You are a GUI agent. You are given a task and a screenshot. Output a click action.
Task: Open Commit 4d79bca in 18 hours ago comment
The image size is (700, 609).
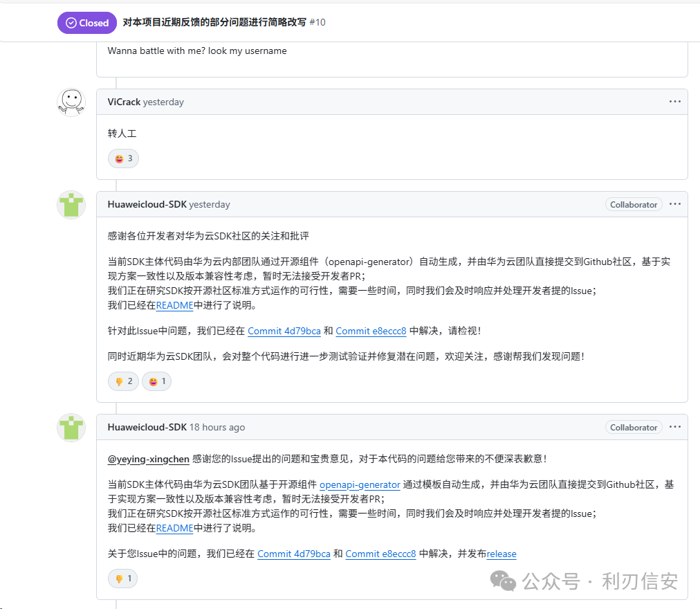(x=294, y=554)
